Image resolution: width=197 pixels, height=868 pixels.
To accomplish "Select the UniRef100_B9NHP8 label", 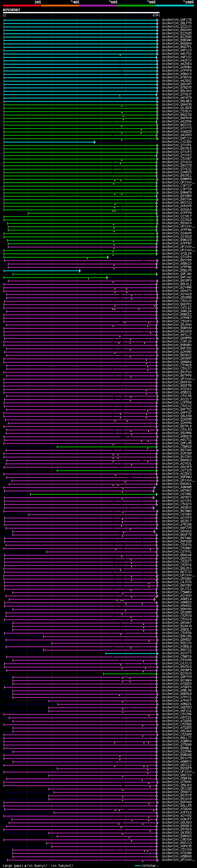I will click(x=177, y=179).
